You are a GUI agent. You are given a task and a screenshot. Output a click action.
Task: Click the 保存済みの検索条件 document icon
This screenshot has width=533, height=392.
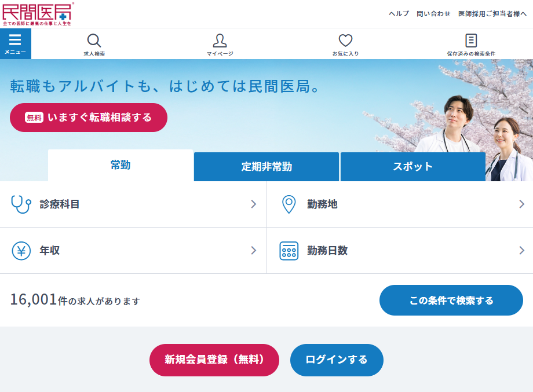[471, 40]
